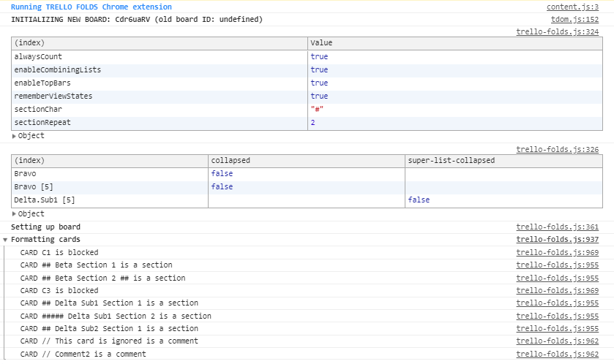The height and width of the screenshot is (364, 614).
Task: Select 'CARD // Comment2 is a comment' line
Action: tap(83, 354)
